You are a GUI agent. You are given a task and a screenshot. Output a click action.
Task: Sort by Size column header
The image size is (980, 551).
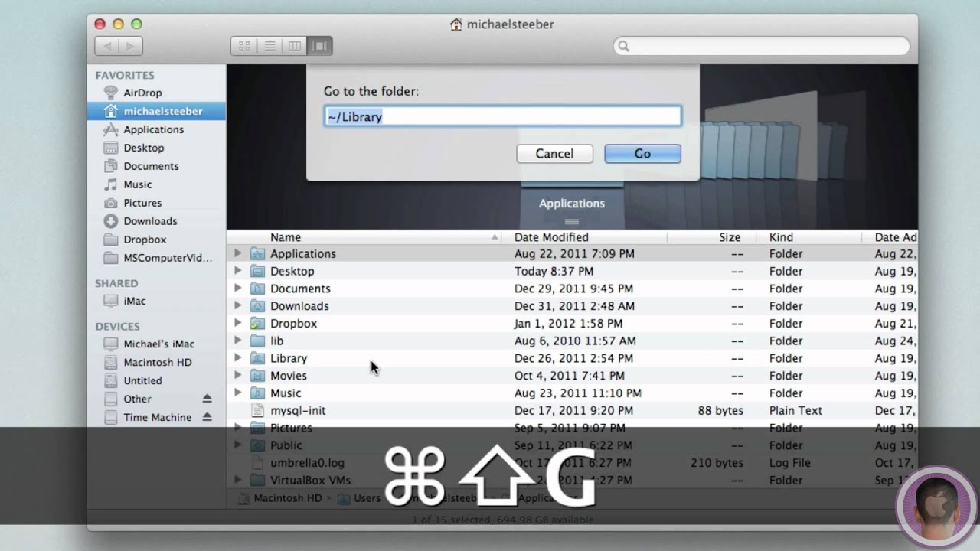(712, 237)
